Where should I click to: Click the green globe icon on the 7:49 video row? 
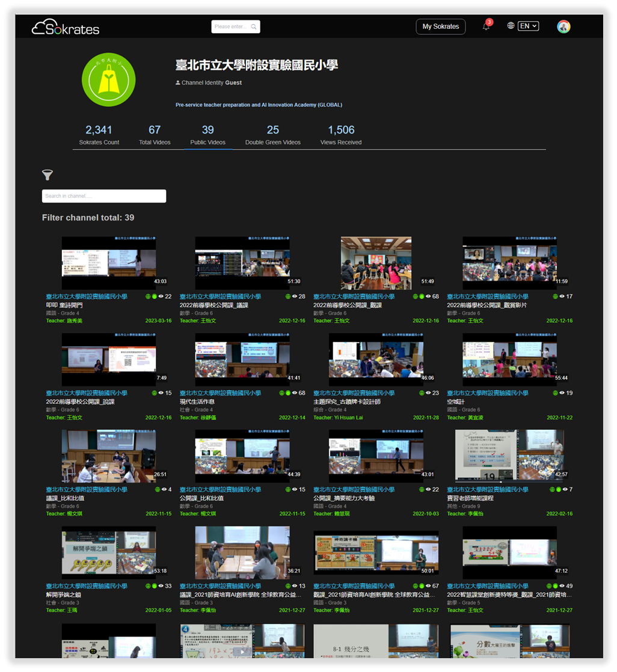155,393
